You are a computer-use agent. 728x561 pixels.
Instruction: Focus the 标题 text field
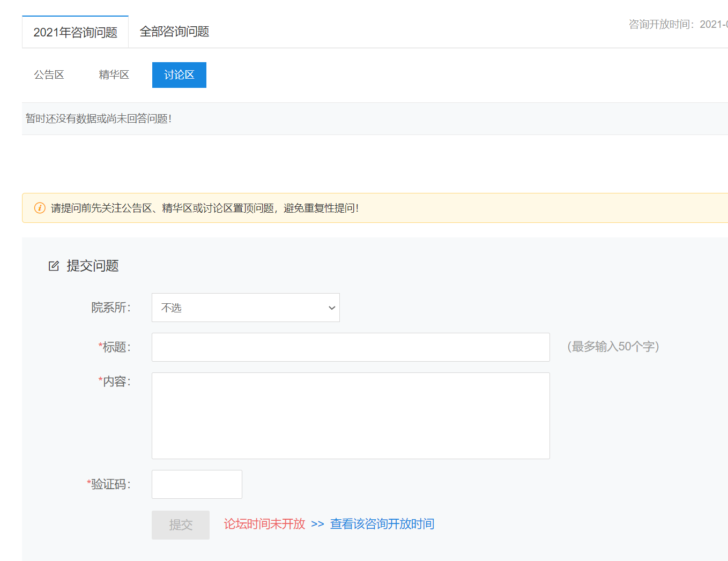351,347
